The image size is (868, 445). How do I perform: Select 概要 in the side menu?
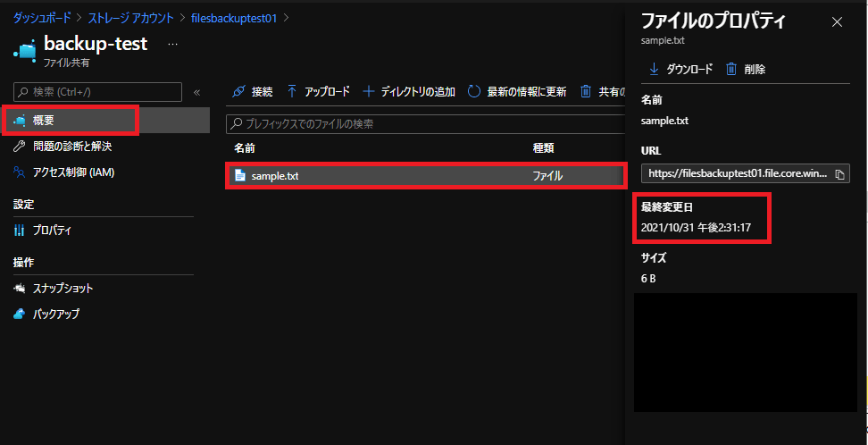coord(105,121)
